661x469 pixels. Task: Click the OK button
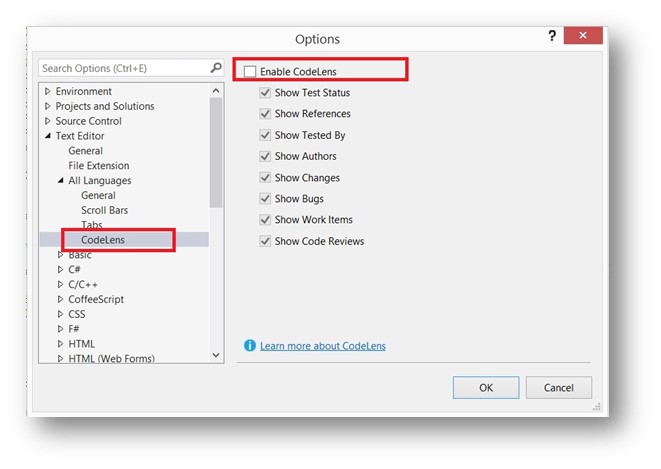pyautogui.click(x=486, y=387)
